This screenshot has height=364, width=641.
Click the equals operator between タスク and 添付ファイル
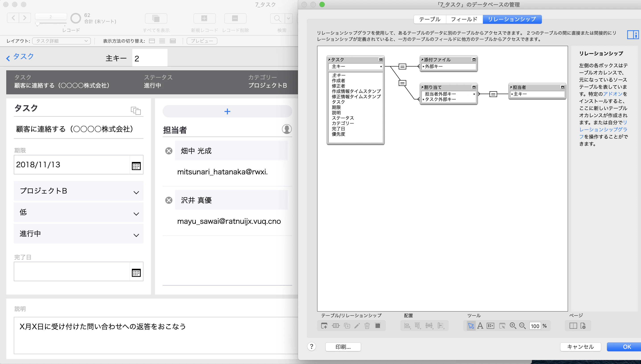point(402,67)
